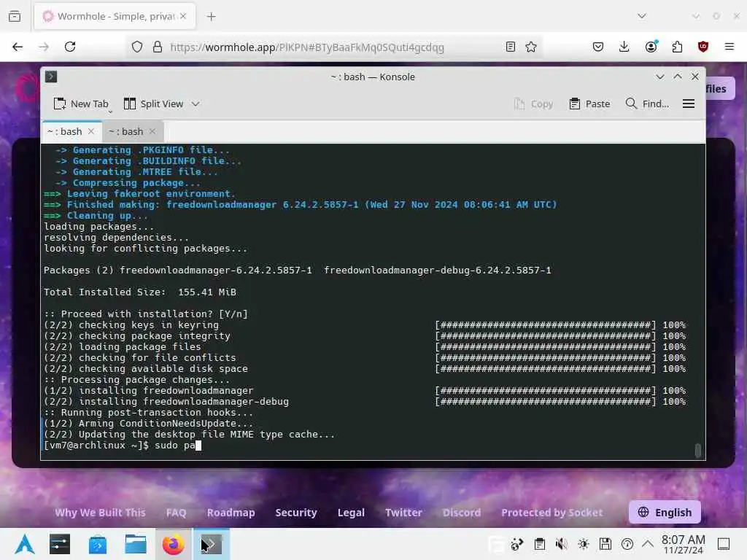Screen dimensions: 747x560
Task: Click the Konsole terminal icon in title bar
Action: 51,77
